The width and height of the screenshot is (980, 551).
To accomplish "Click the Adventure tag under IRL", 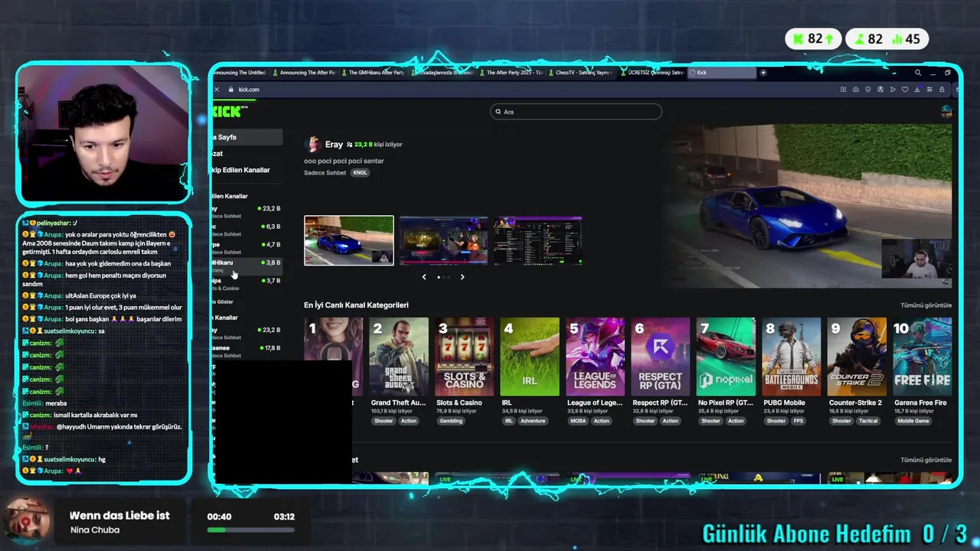I will point(533,421).
